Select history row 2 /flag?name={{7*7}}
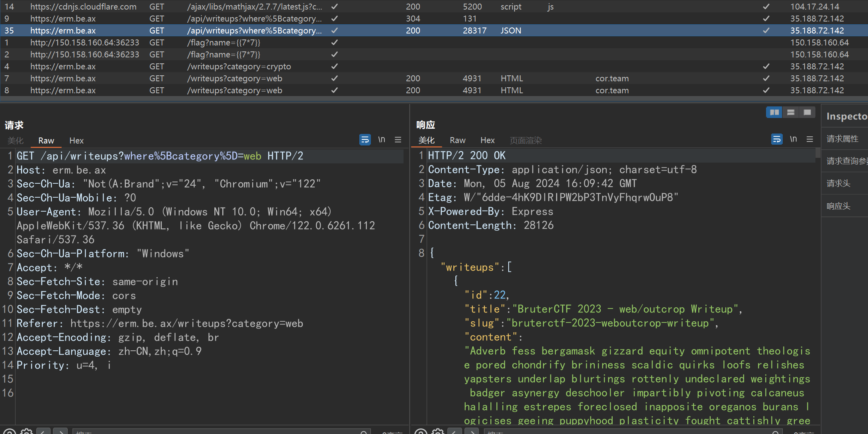 pos(434,55)
